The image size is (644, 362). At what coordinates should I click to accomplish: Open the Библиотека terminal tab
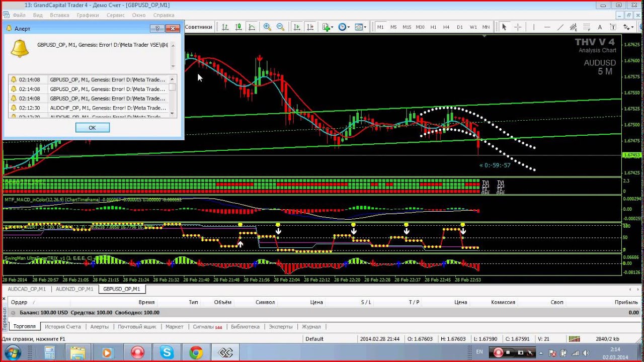(x=245, y=327)
